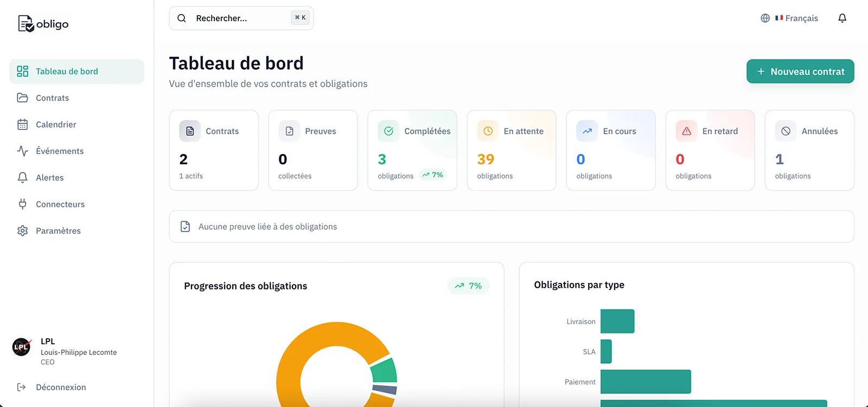Image resolution: width=868 pixels, height=407 pixels.
Task: Click the Paiement bar in the chart
Action: tap(645, 382)
